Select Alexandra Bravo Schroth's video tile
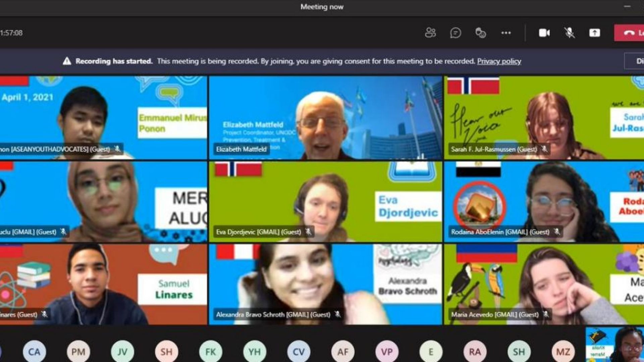Viewport: 644px width, 362px height. 325,284
